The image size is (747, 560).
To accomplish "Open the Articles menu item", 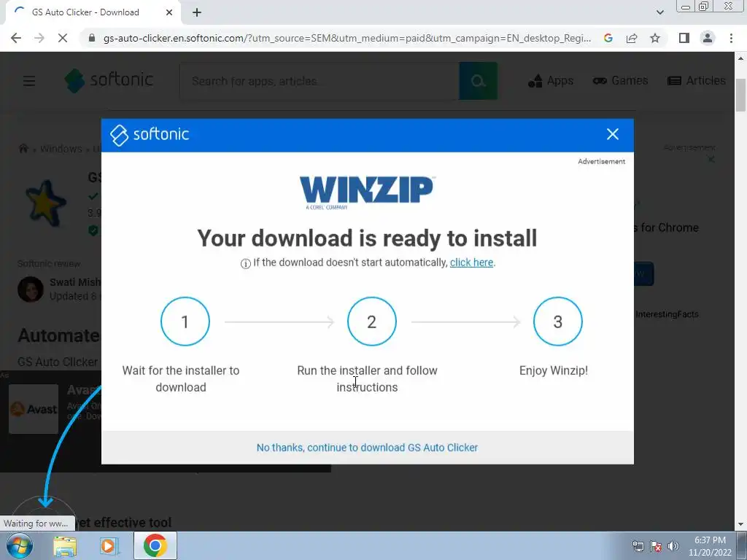I will click(x=697, y=80).
